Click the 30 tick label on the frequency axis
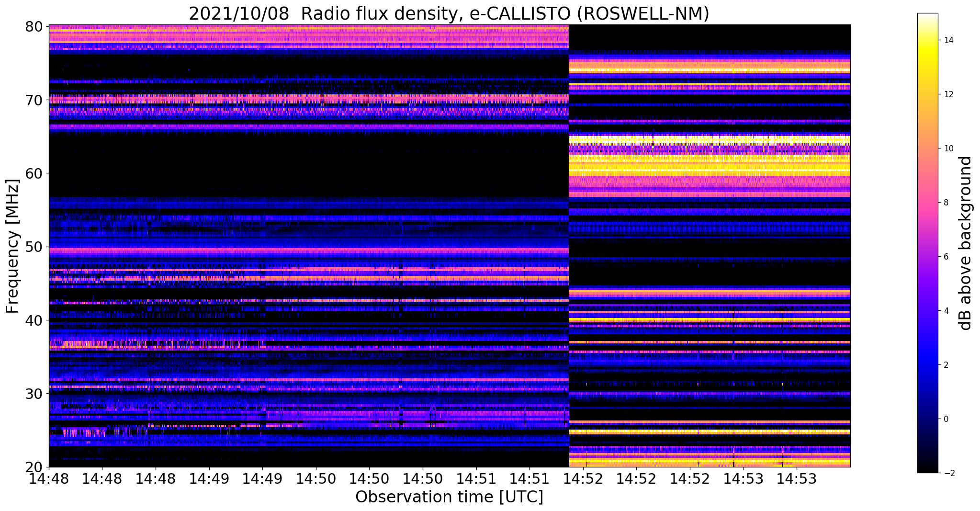The width and height of the screenshot is (980, 511). click(x=33, y=394)
